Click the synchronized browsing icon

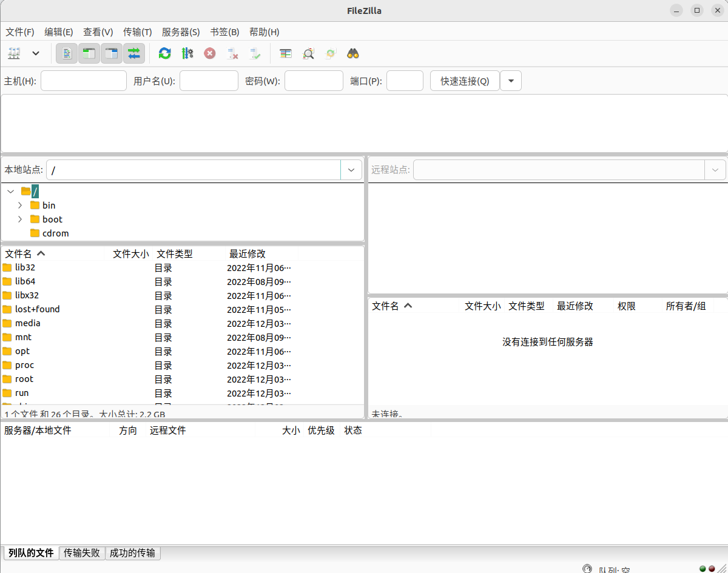click(x=331, y=53)
